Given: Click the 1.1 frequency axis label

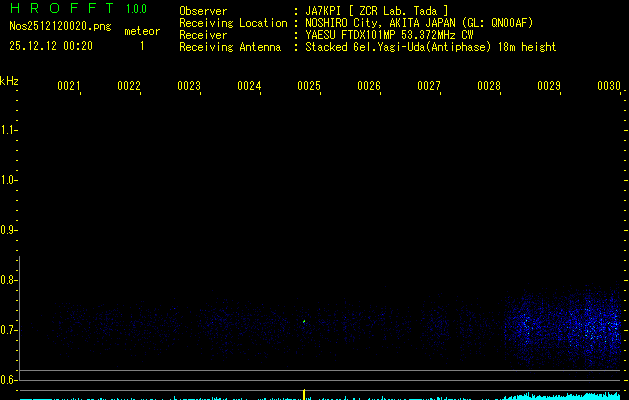Looking at the screenshot, I should tap(9, 130).
